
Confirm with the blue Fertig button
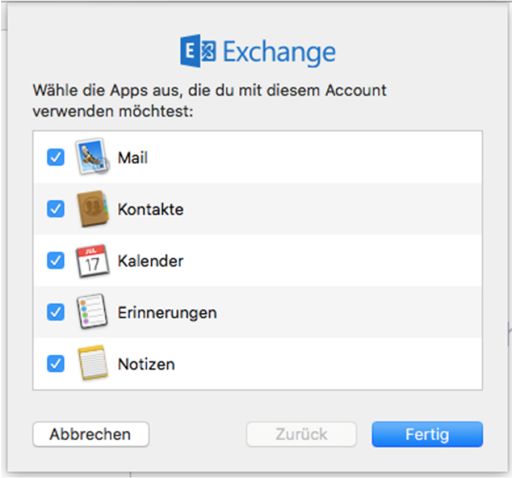[427, 434]
